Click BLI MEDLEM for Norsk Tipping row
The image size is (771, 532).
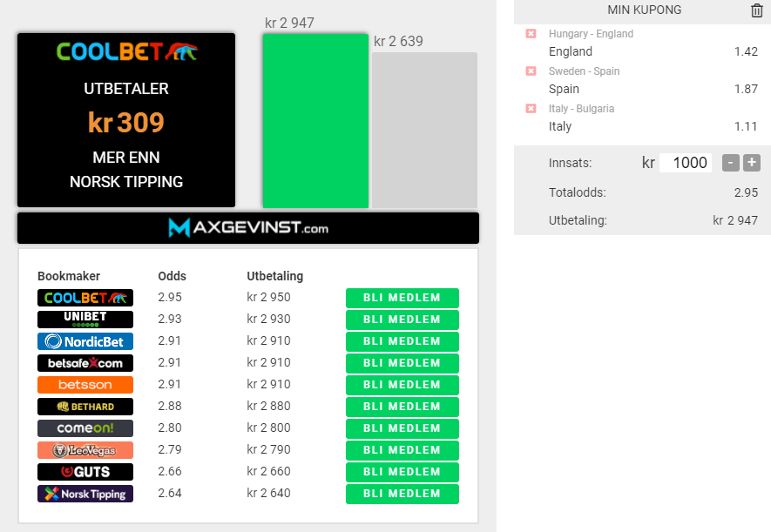point(402,493)
